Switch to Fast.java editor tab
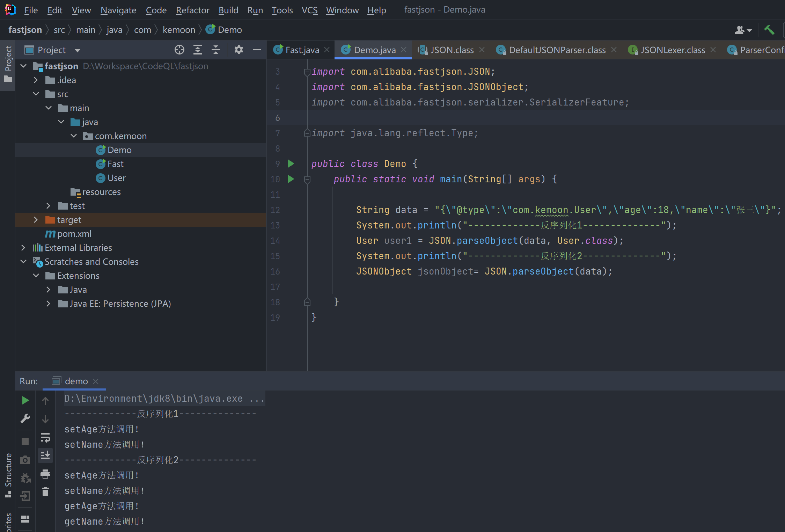 [x=302, y=50]
